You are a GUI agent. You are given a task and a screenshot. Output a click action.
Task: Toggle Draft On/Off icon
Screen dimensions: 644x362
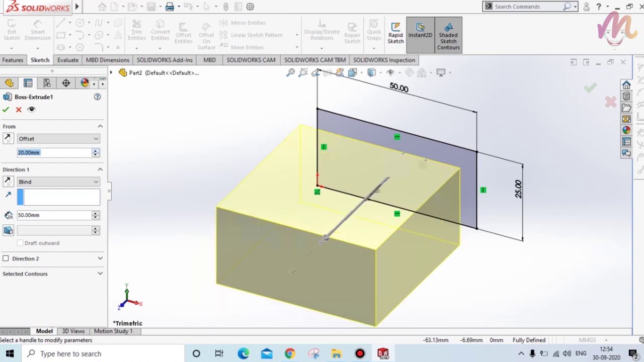(8, 230)
